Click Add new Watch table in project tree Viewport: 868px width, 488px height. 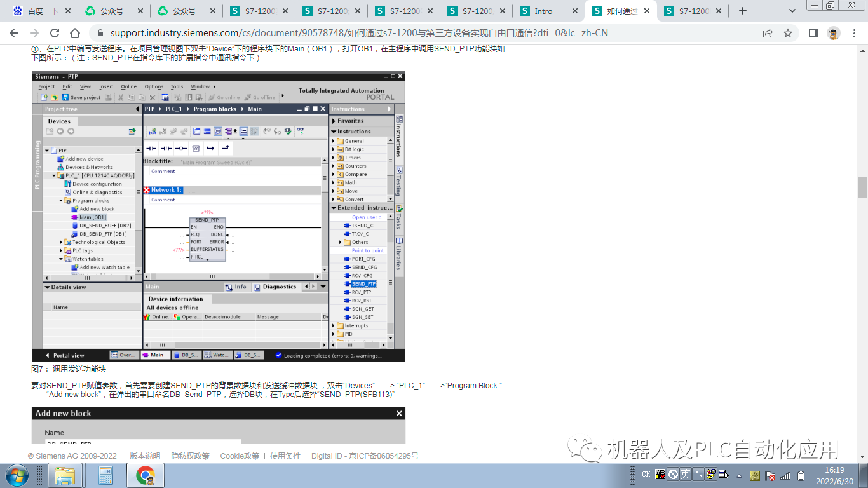tap(100, 268)
